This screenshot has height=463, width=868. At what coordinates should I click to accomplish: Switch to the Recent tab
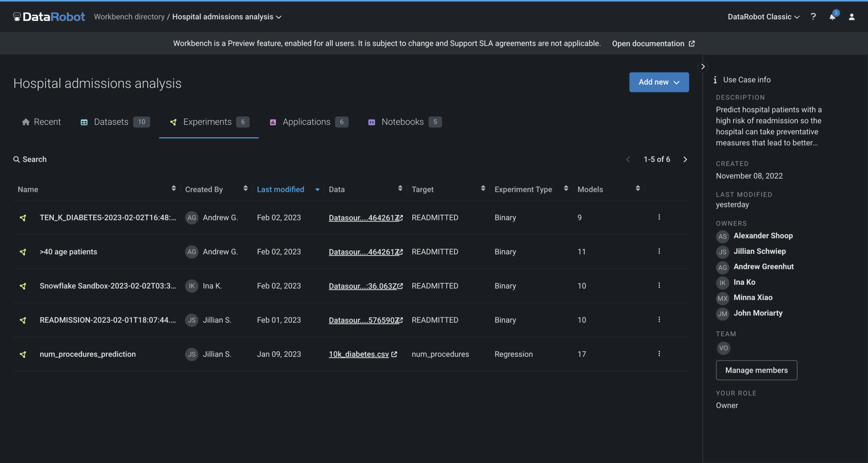click(x=41, y=122)
